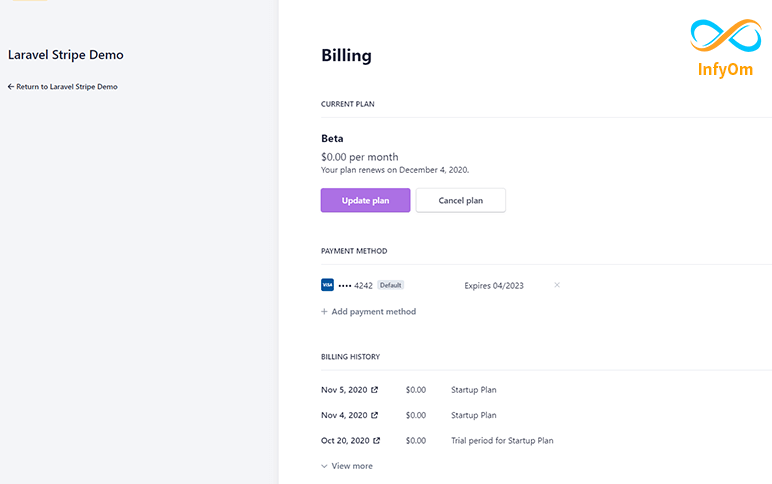Viewport: 772px width, 484px height.
Task: Click the $0.00 amount in Oct 20 row
Action: click(416, 441)
